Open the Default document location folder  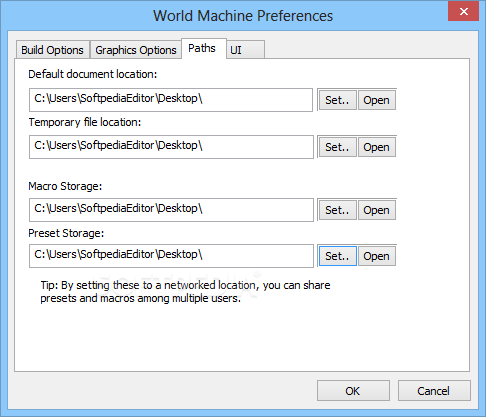pyautogui.click(x=377, y=100)
